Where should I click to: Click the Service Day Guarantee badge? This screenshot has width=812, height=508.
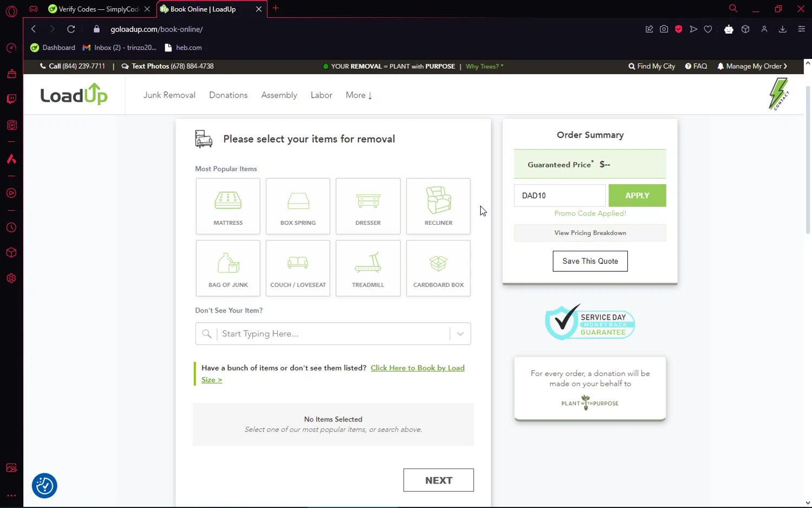tap(590, 323)
